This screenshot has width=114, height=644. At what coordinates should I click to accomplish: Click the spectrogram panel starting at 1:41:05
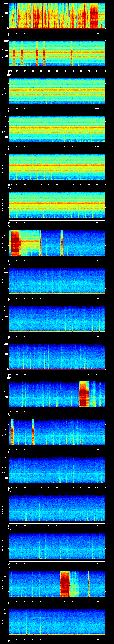pos(57,16)
